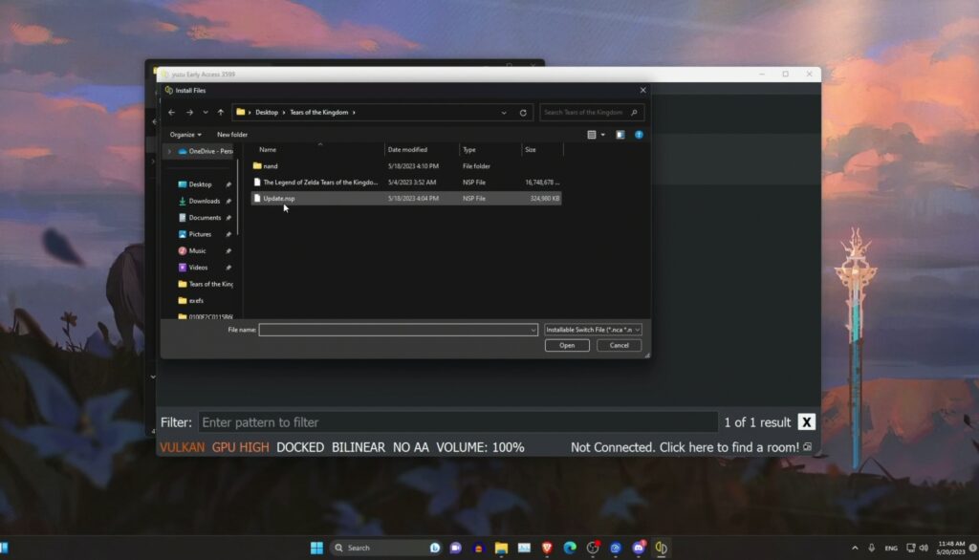This screenshot has width=979, height=560.
Task: Select the nand folder
Action: 405,166
